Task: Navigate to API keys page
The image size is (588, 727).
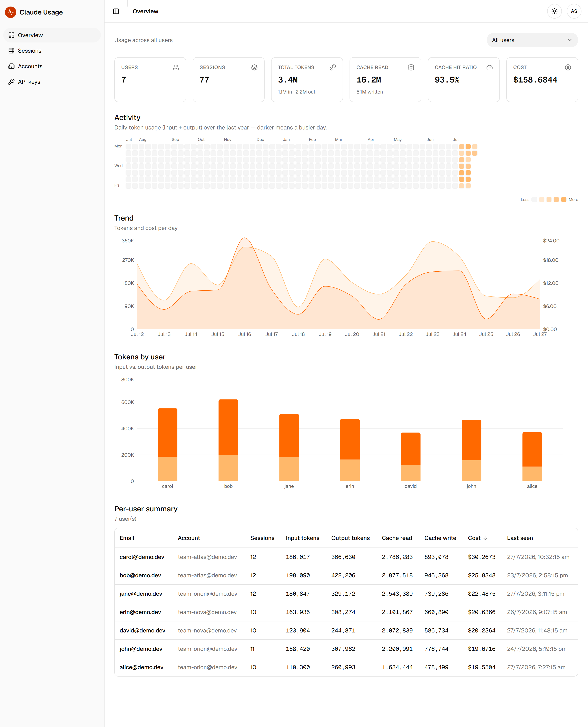Action: [52, 82]
